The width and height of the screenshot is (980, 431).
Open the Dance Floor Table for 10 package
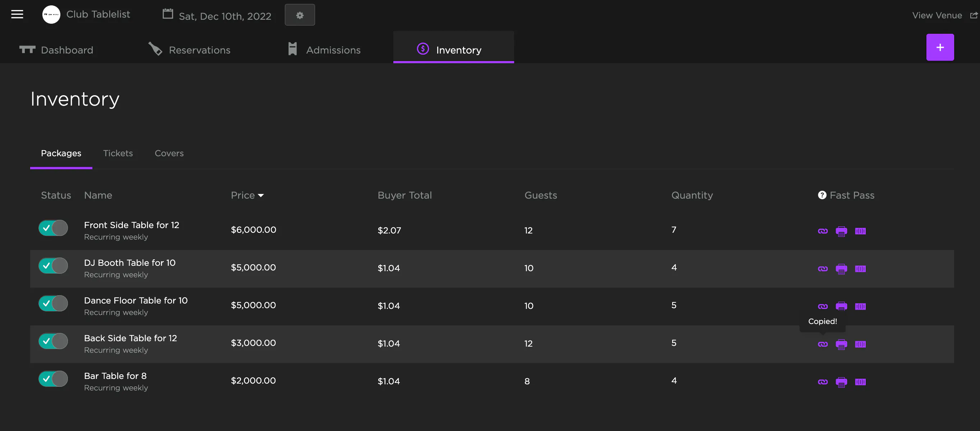[x=136, y=300]
